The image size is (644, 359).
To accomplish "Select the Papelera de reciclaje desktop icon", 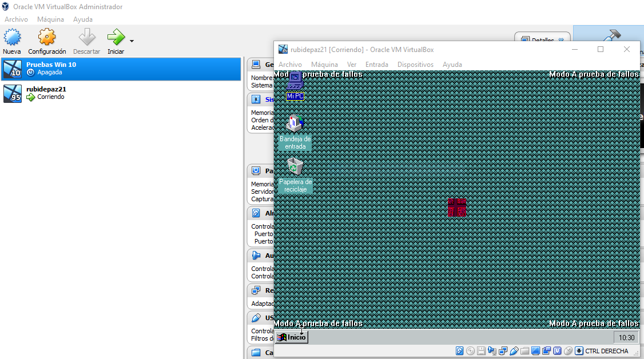I will click(295, 175).
